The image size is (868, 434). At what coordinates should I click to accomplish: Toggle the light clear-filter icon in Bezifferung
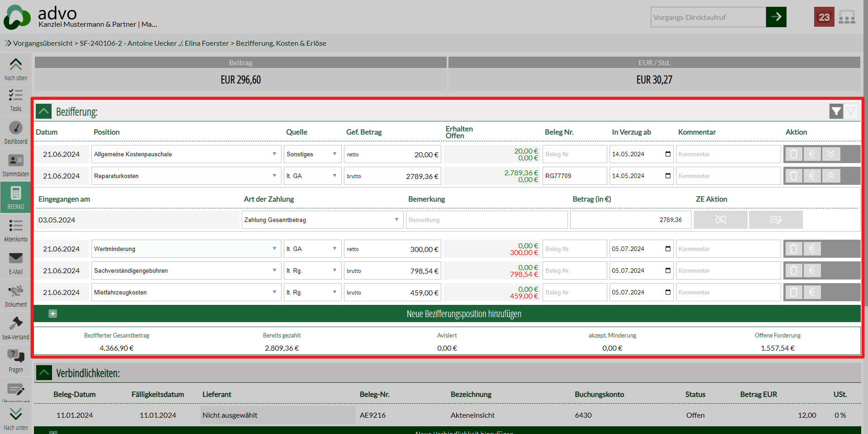click(x=851, y=111)
